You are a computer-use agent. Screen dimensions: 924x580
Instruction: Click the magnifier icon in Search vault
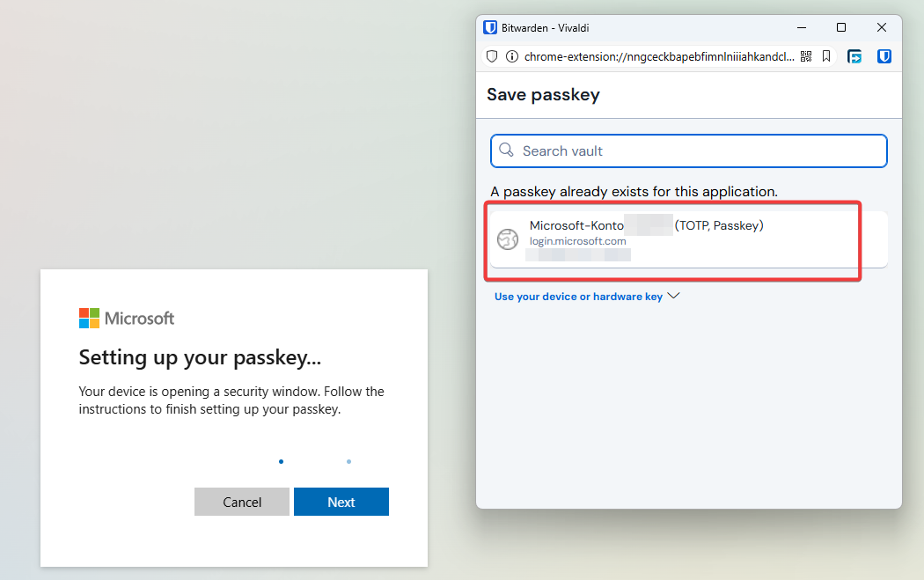[506, 151]
